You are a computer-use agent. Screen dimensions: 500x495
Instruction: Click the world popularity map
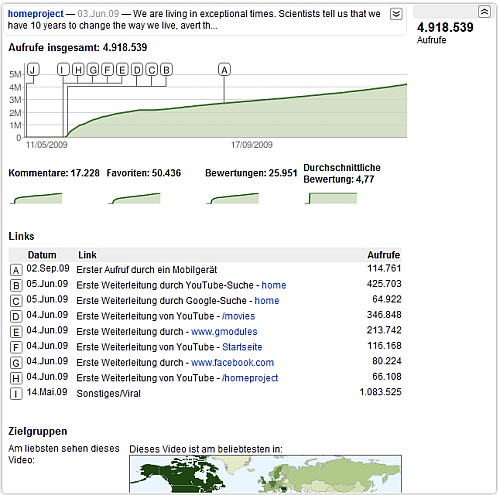pyautogui.click(x=265, y=474)
